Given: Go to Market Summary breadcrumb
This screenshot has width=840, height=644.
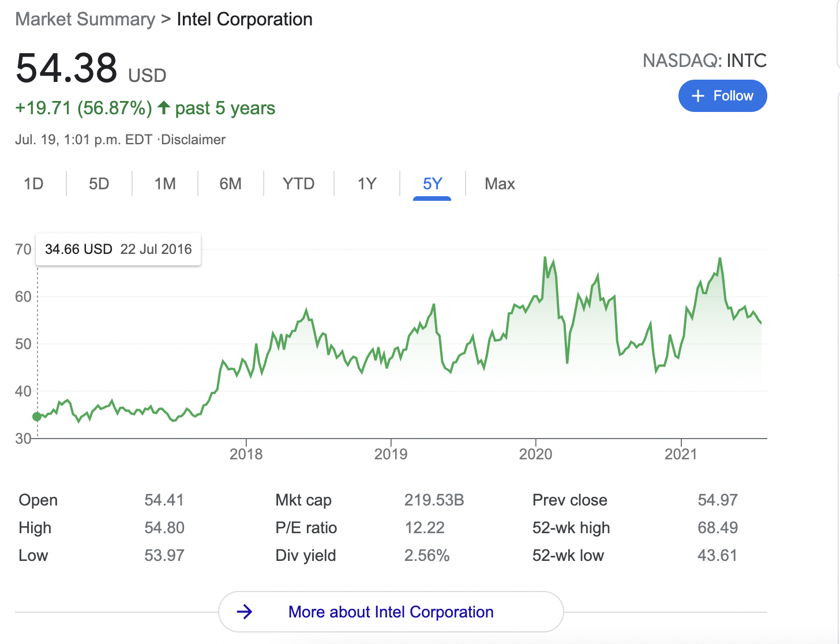Looking at the screenshot, I should tap(85, 19).
